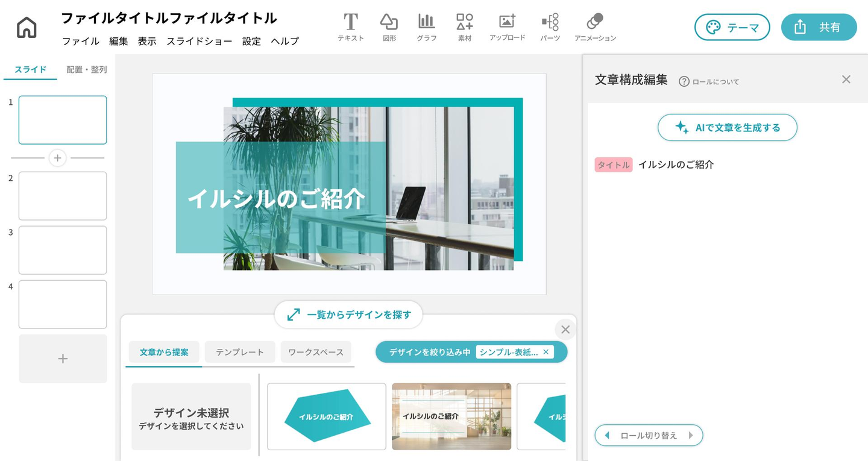Click the 共有 share button
This screenshot has width=868, height=461.
point(819,27)
